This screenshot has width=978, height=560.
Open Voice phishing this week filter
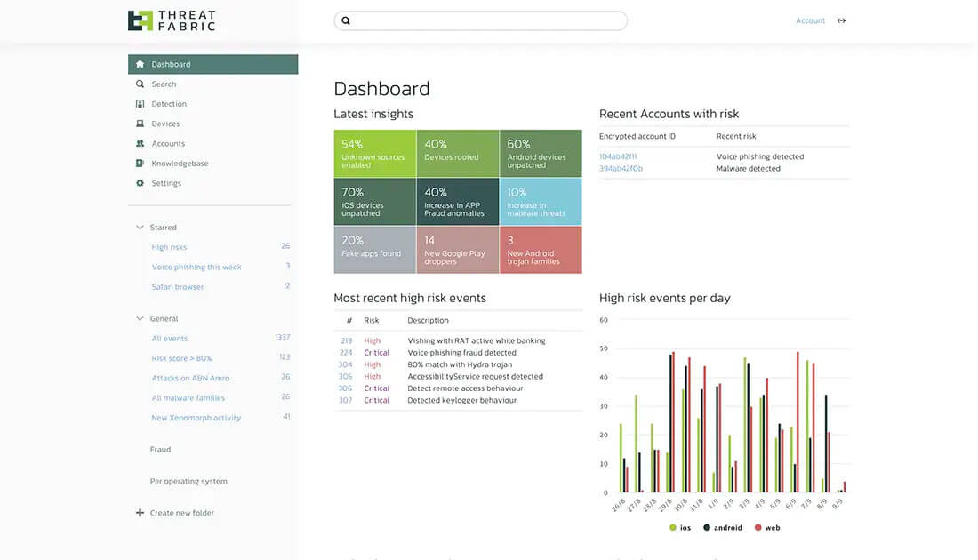[x=196, y=267]
